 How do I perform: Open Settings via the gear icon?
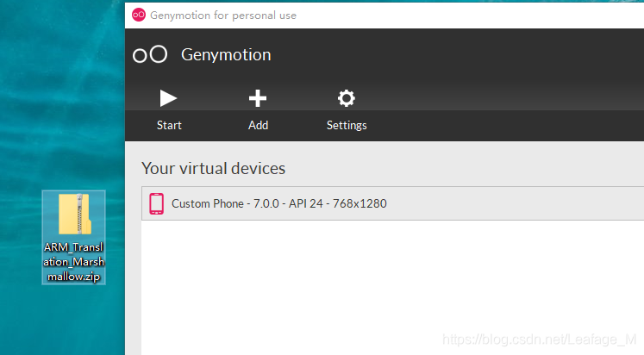347,98
